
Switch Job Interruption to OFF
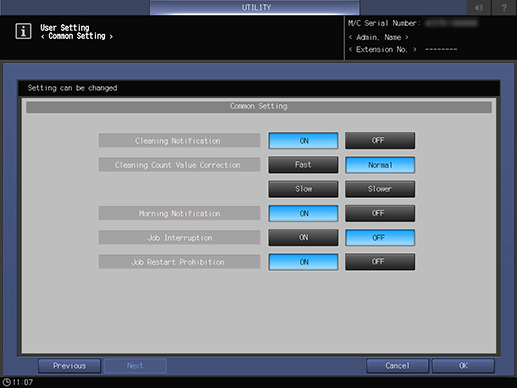point(380,238)
